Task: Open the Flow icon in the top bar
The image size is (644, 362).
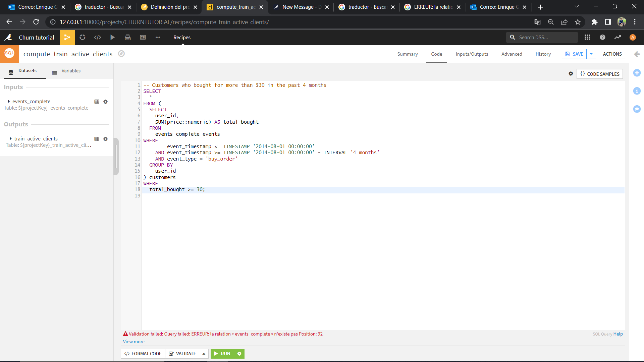Action: point(67,38)
